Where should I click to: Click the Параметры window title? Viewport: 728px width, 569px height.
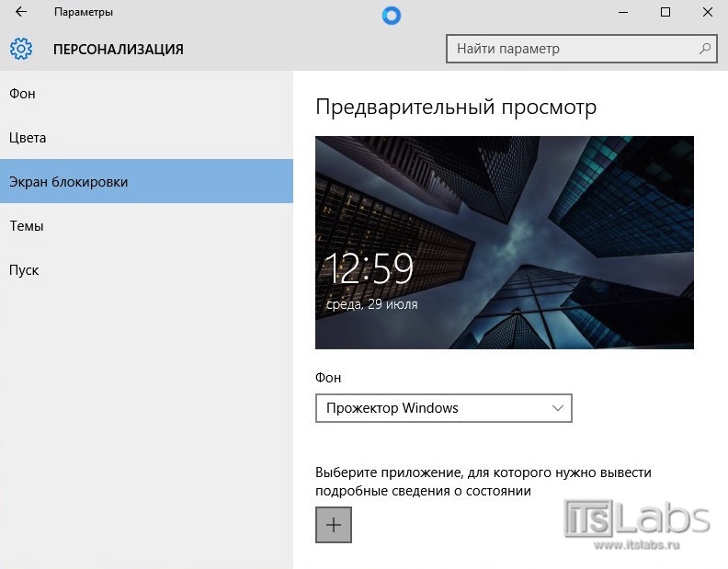tap(84, 12)
